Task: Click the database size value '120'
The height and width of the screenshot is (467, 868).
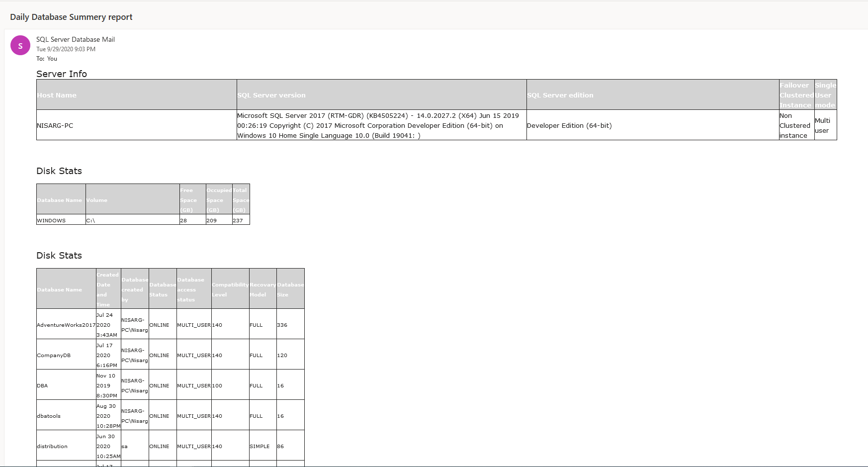Action: click(x=290, y=355)
